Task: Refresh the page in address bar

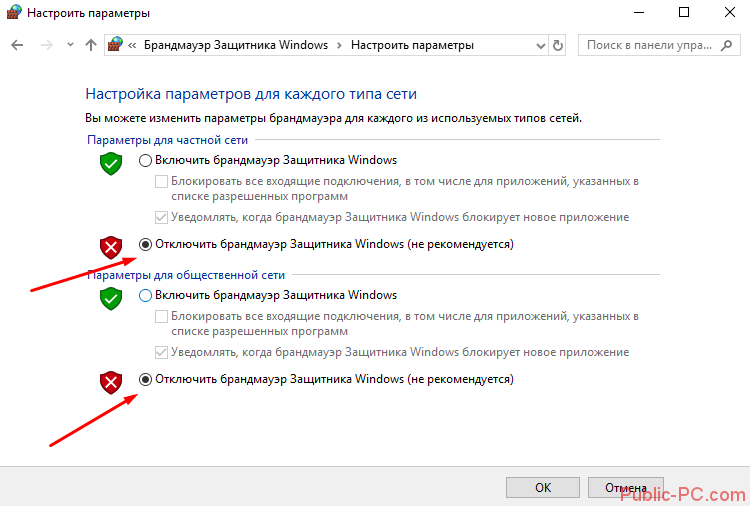Action: click(x=558, y=45)
